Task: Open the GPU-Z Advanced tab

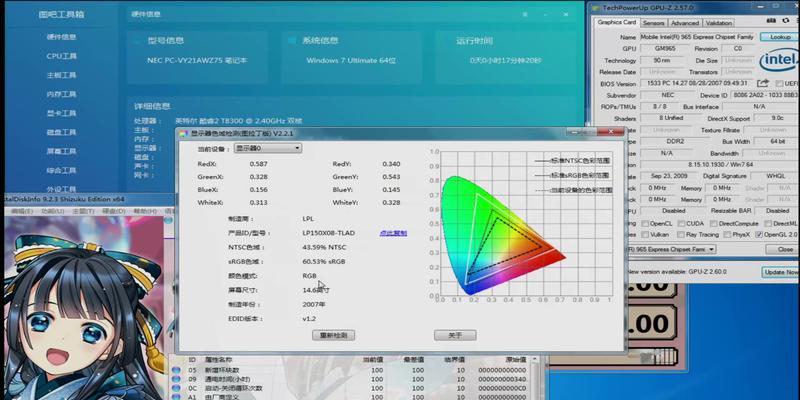Action: tap(685, 23)
